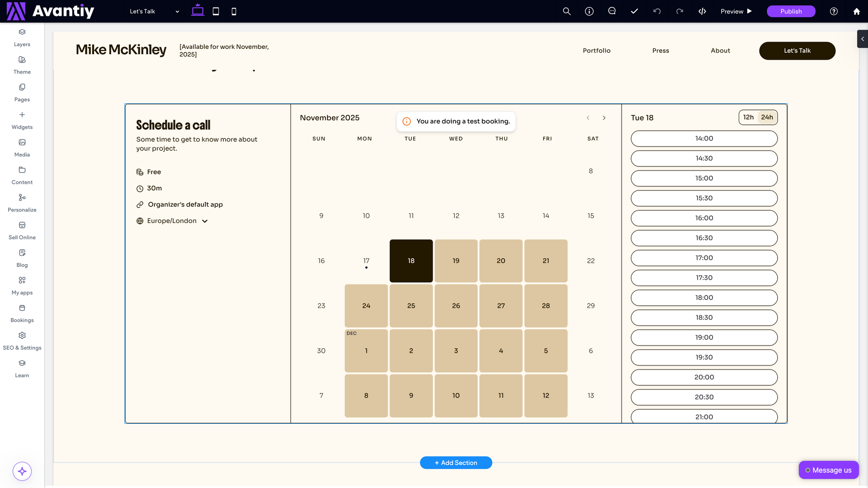Open the AI assistant sparkle button

pyautogui.click(x=22, y=471)
